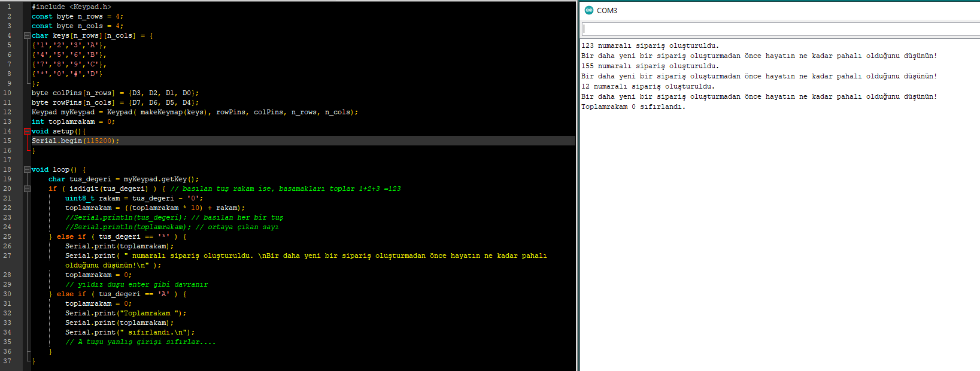This screenshot has width=980, height=371.
Task: Collapse the void loop function block
Action: pyautogui.click(x=27, y=170)
